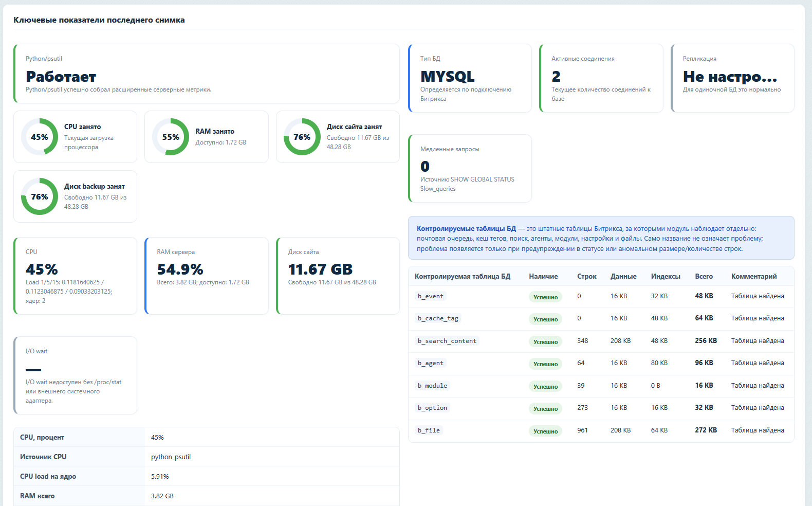Click the Успешно badge for b_file
812x506 pixels.
point(545,431)
